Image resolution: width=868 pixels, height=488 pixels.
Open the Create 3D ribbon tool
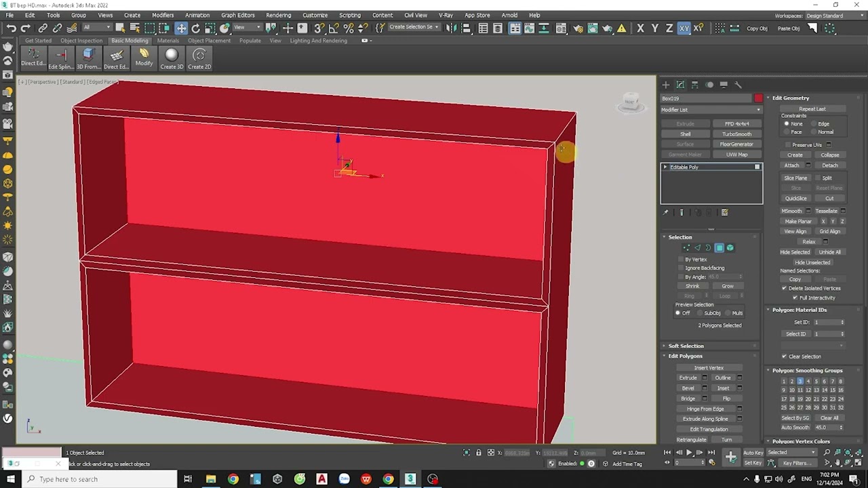(x=172, y=59)
